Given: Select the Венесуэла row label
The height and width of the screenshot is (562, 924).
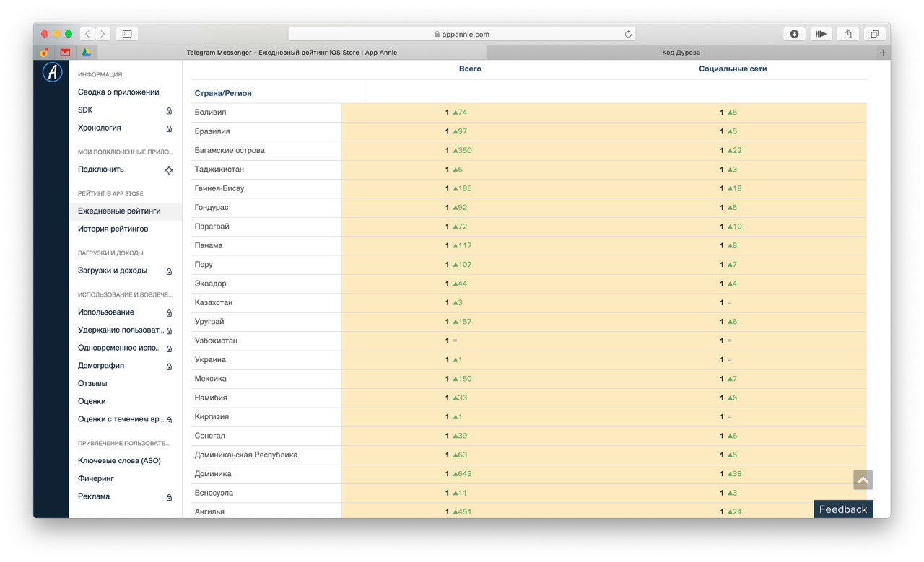Looking at the screenshot, I should pos(214,493).
